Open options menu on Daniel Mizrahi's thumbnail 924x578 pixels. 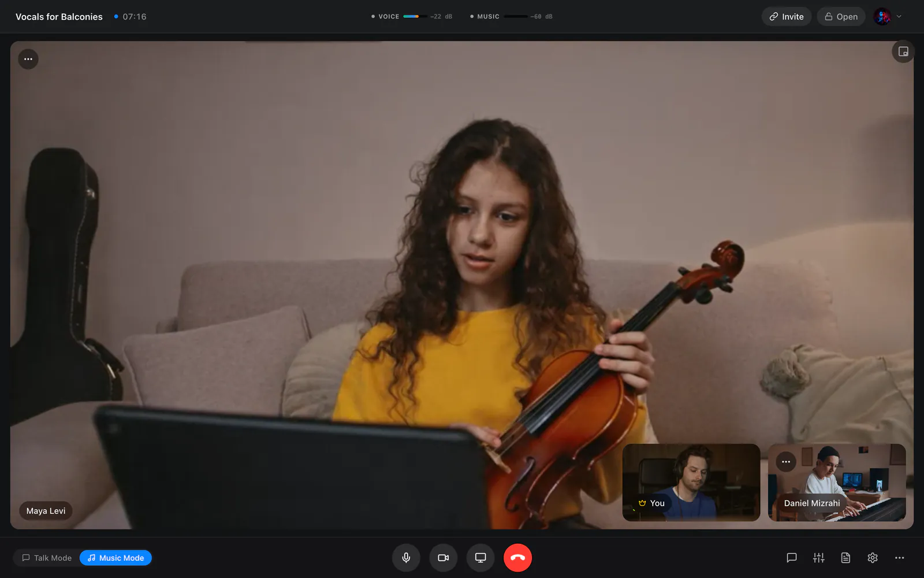786,462
